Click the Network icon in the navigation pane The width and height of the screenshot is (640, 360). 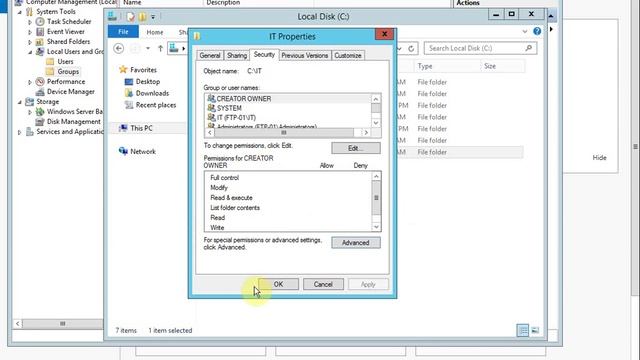click(x=123, y=151)
